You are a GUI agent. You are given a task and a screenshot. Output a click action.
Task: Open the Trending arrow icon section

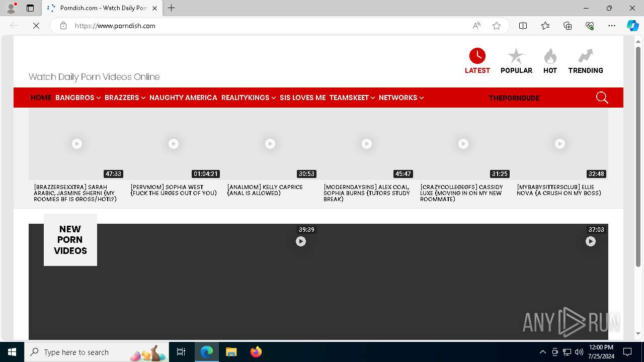[586, 61]
